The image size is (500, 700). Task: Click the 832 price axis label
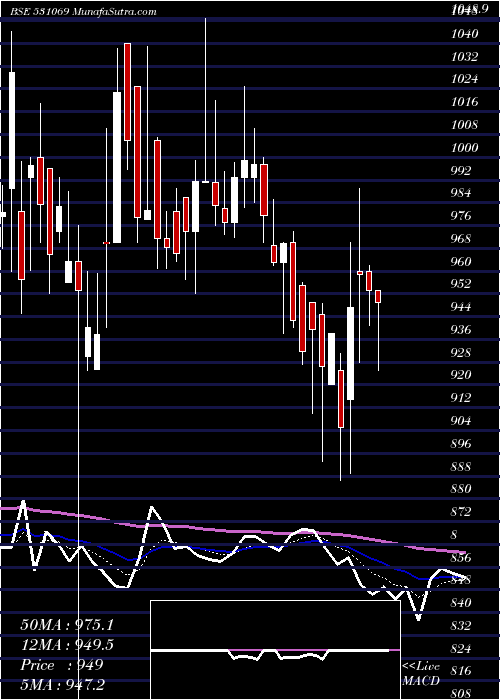461,625
